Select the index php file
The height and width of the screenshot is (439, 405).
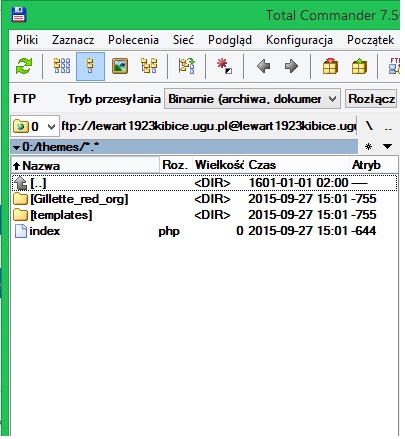(x=45, y=231)
